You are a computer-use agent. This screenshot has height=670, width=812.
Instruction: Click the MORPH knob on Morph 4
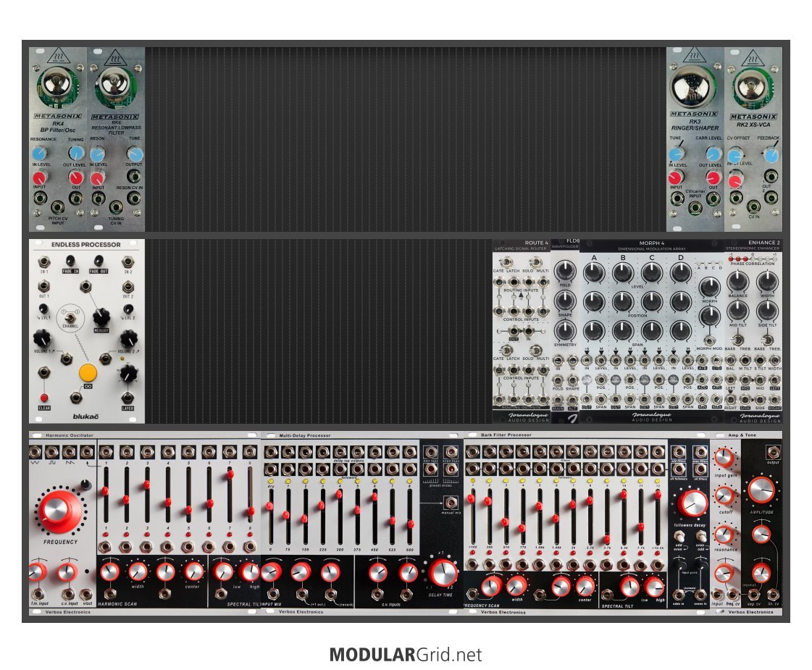(710, 287)
